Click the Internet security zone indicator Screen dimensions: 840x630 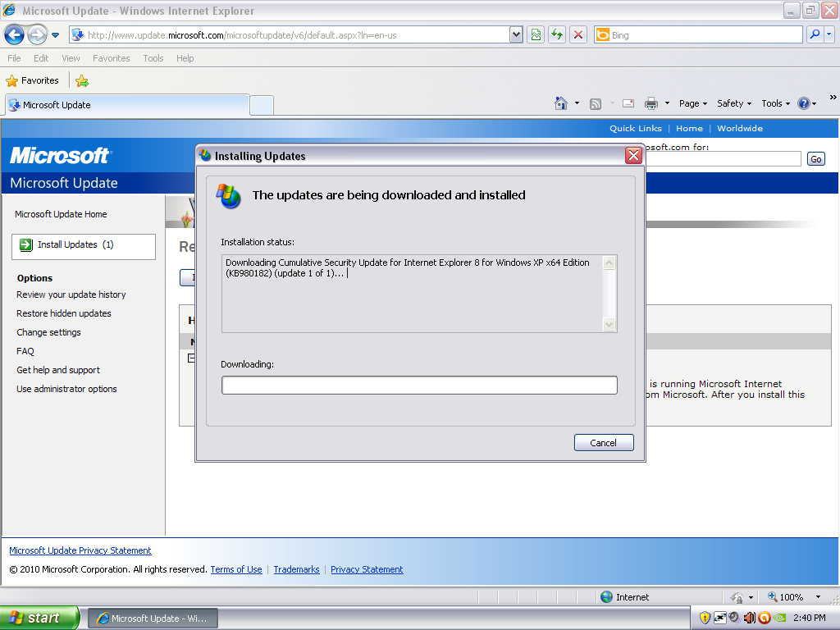624,597
